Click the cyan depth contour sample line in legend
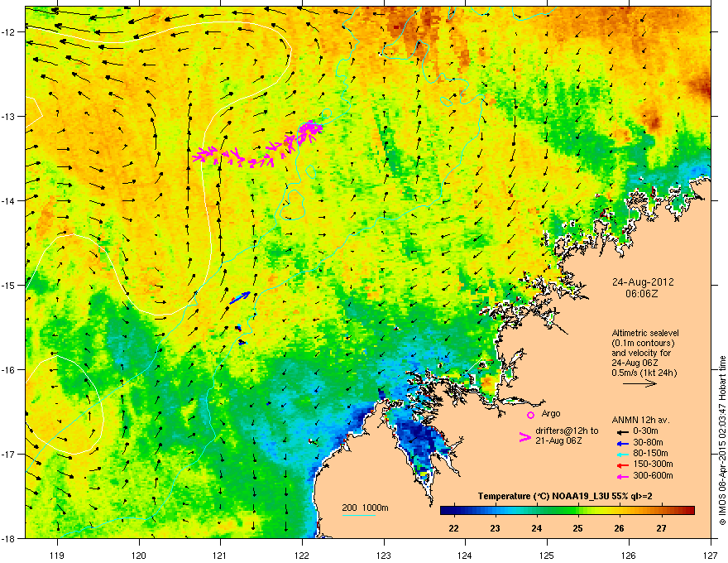This screenshot has height=563, width=728. point(359,515)
